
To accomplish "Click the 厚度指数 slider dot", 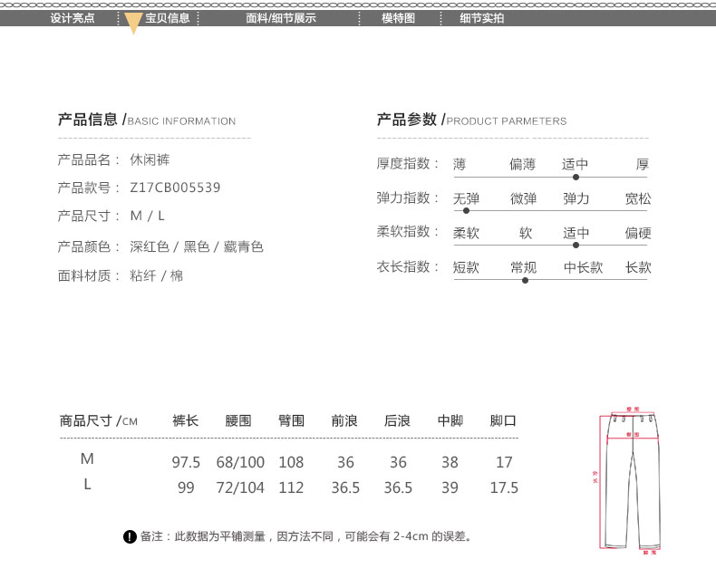I will pos(576,177).
